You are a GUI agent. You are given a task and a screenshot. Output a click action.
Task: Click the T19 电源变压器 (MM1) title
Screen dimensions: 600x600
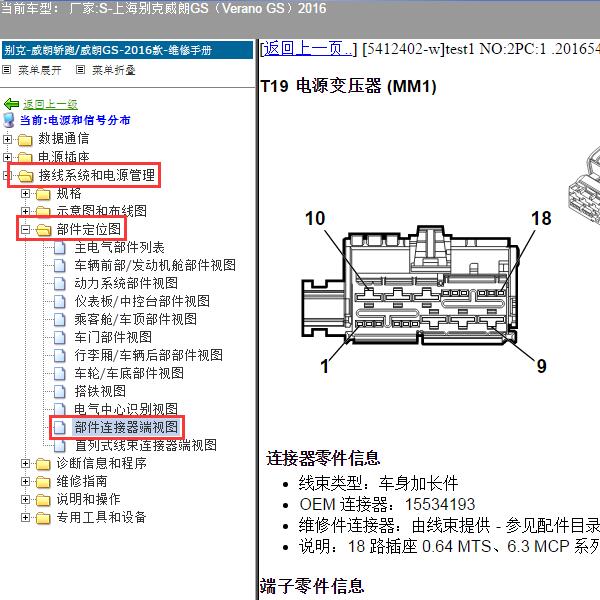[348, 86]
